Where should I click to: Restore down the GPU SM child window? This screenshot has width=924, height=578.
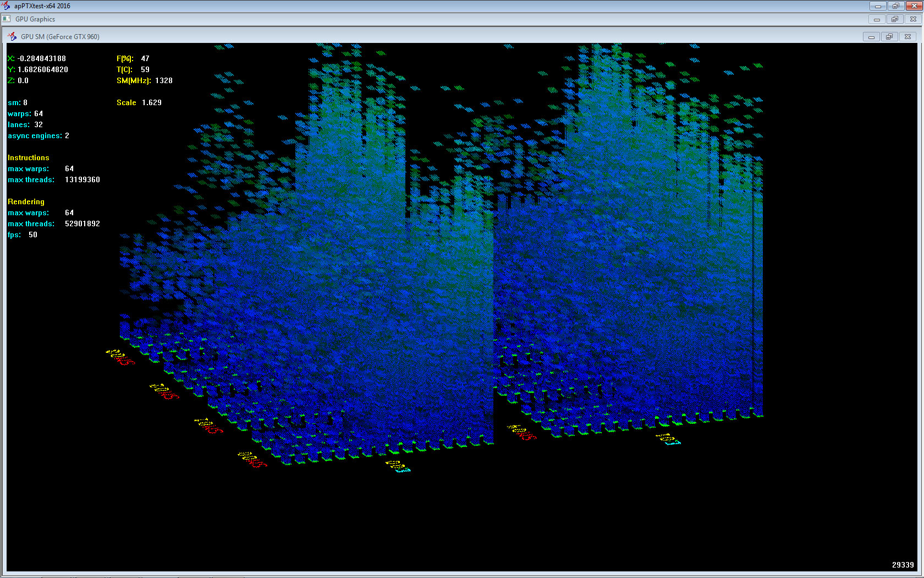tap(889, 37)
